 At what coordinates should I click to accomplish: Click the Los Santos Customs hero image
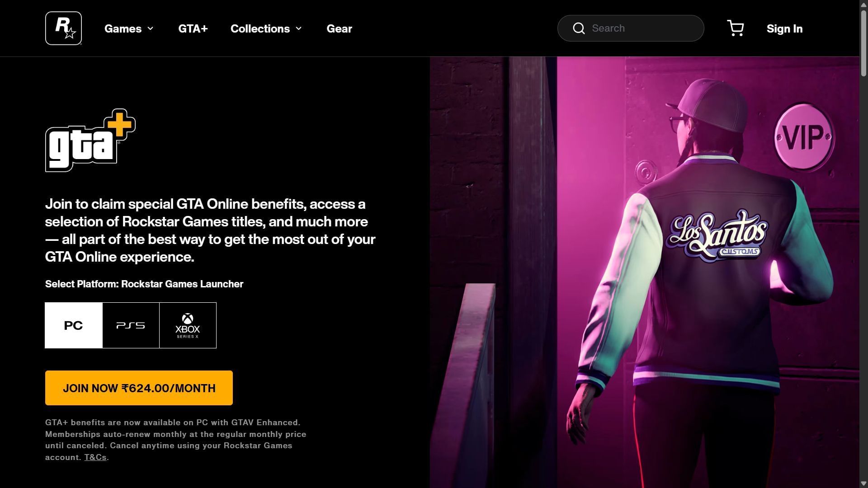pyautogui.click(x=645, y=272)
